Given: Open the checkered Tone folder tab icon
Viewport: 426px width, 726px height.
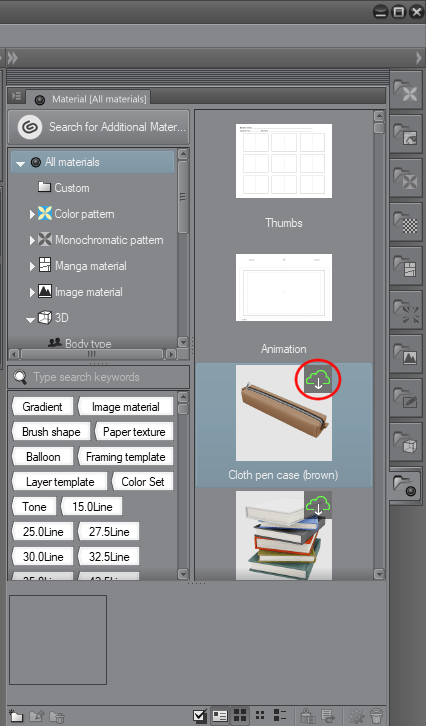Looking at the screenshot, I should coord(406,223).
